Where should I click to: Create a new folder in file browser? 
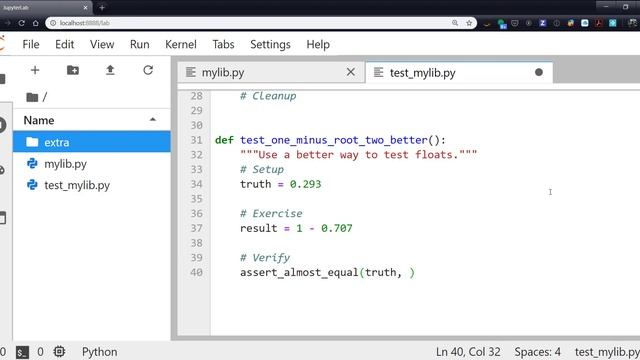tap(73, 70)
